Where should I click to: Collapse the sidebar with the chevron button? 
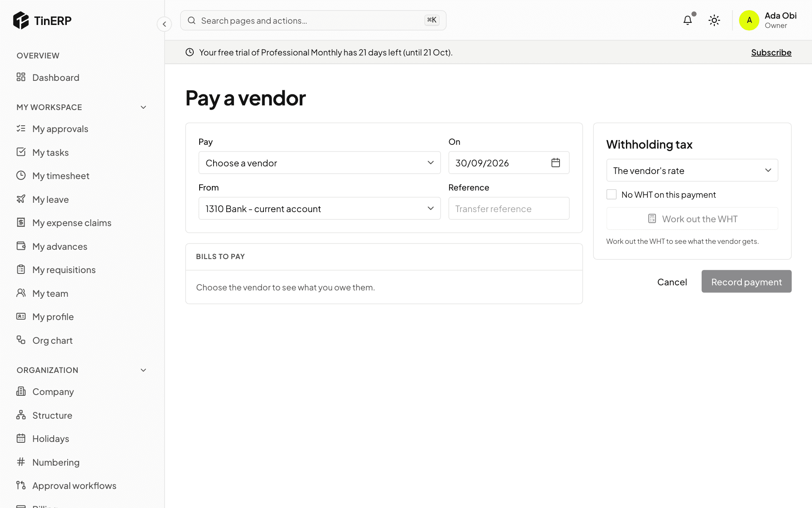click(x=165, y=24)
